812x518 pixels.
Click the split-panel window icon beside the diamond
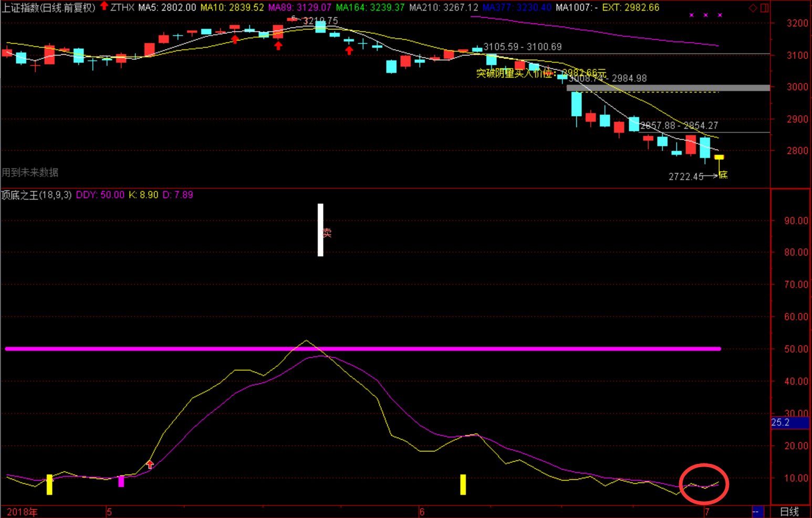(764, 8)
